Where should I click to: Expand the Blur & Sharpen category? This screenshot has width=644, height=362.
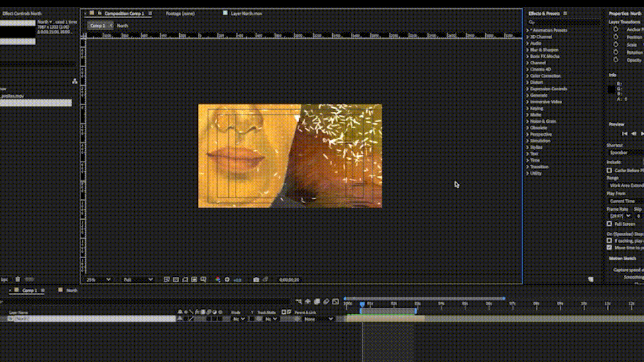543,50
